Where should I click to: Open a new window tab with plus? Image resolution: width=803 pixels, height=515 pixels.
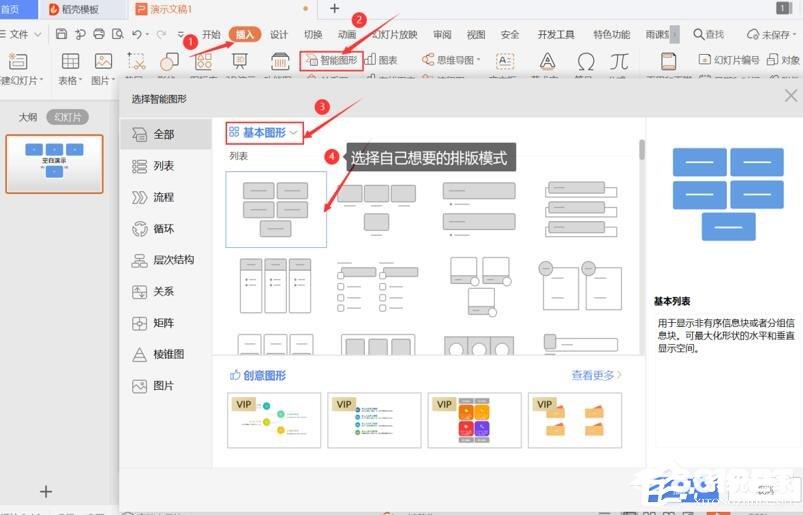coord(334,9)
